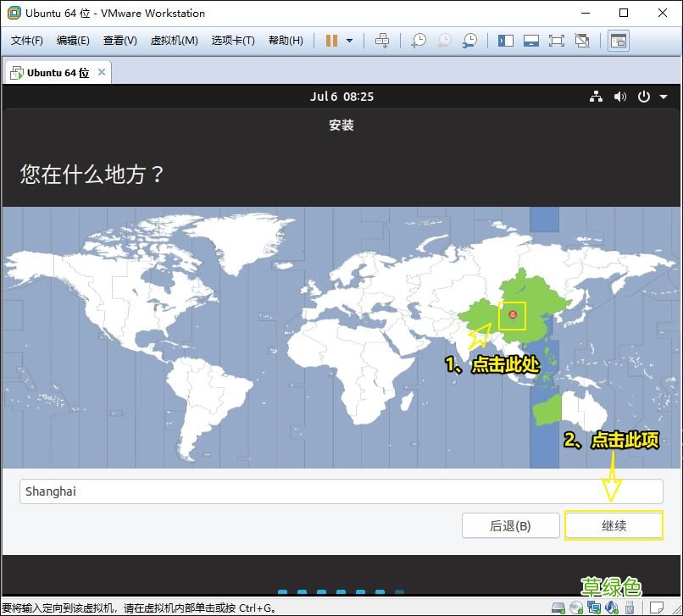683x616 pixels.
Task: Toggle the thumbnail bar view
Action: click(x=531, y=41)
